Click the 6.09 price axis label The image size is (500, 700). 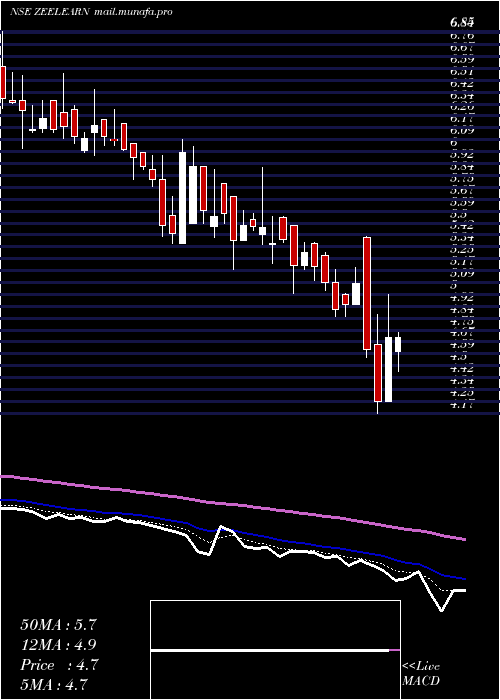click(x=462, y=131)
